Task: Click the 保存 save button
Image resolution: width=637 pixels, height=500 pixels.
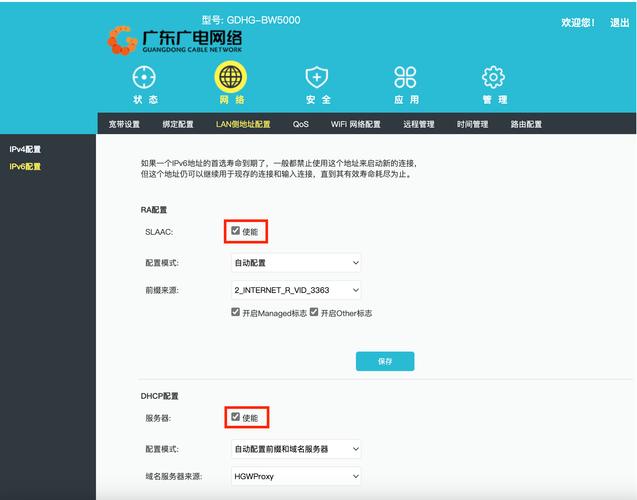Action: pos(385,361)
